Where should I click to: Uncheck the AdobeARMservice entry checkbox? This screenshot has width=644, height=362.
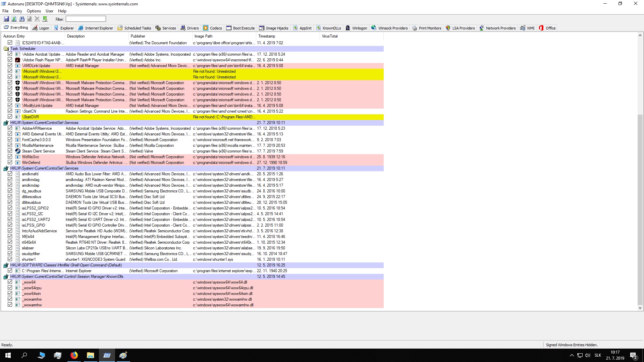[10, 128]
